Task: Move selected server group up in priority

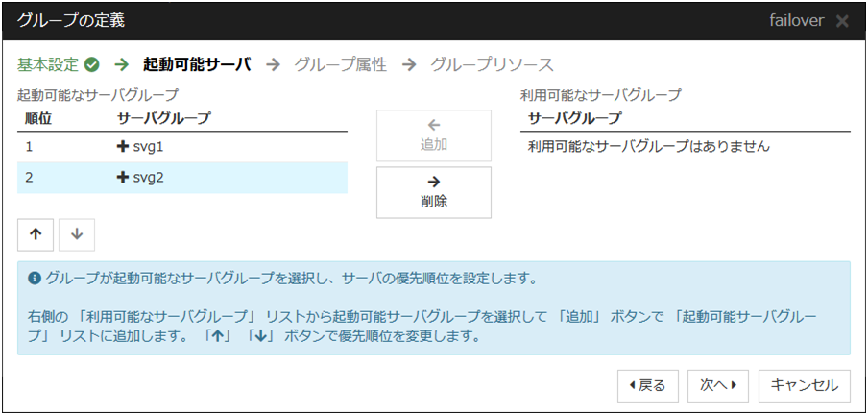Action: click(x=36, y=234)
